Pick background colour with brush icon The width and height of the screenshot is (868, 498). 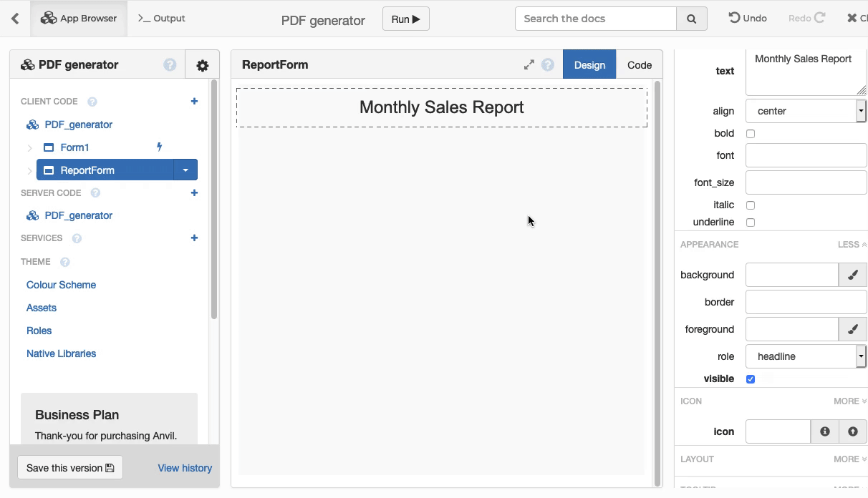(852, 275)
